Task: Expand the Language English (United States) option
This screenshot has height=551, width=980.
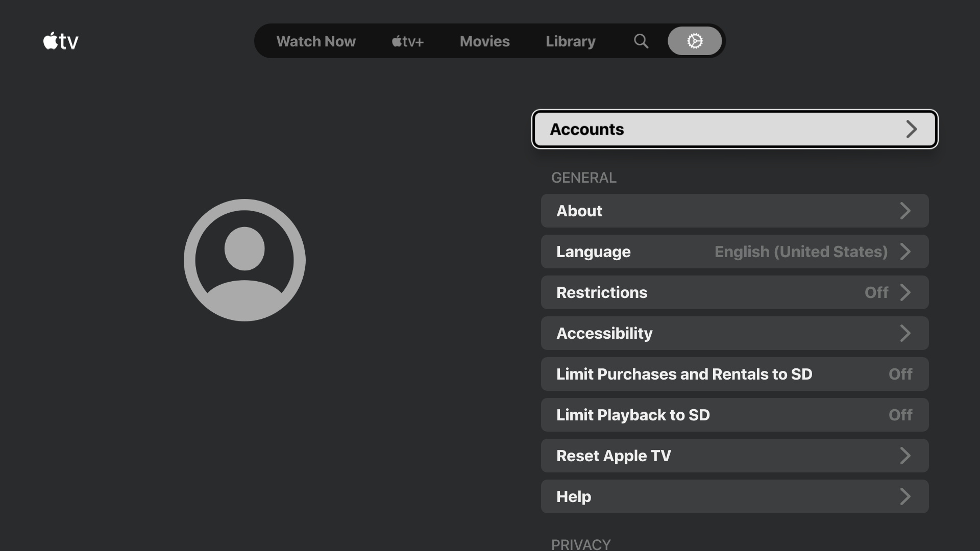Action: (x=734, y=252)
